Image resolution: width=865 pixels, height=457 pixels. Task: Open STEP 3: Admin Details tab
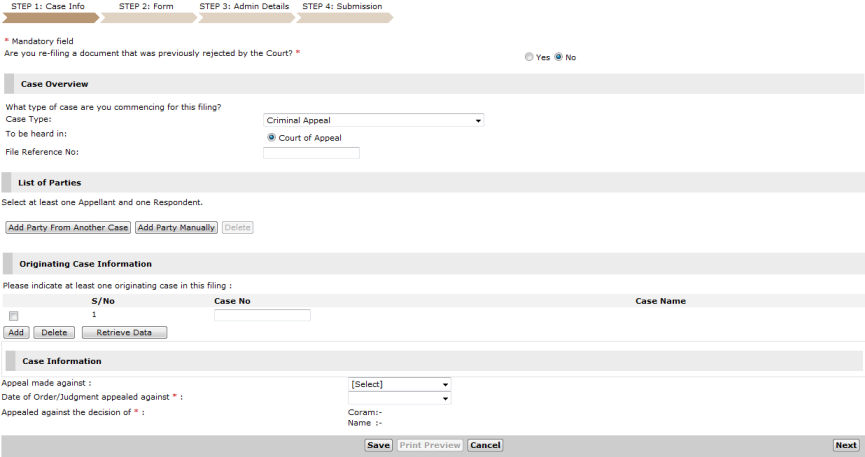(244, 7)
